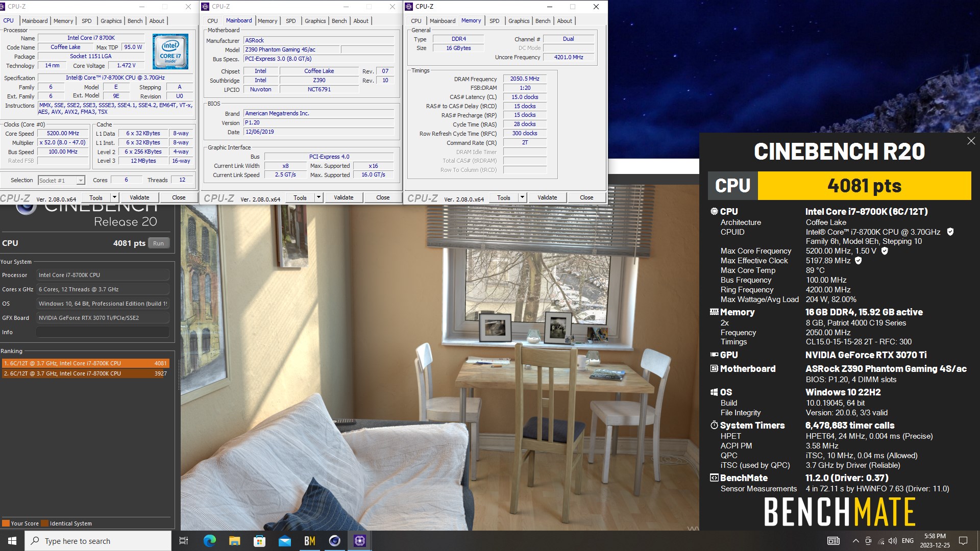Click Validate in first CPU-Z window
The image size is (980, 551).
pyautogui.click(x=139, y=197)
